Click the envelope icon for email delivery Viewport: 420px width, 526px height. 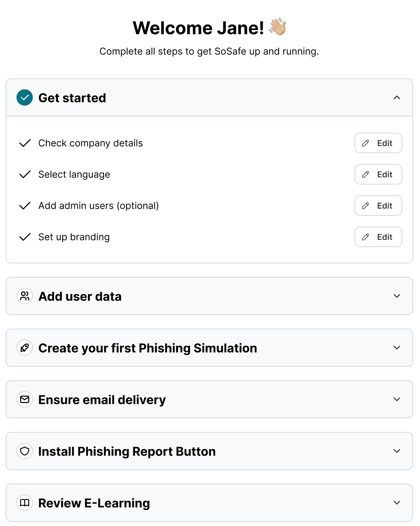(25, 399)
